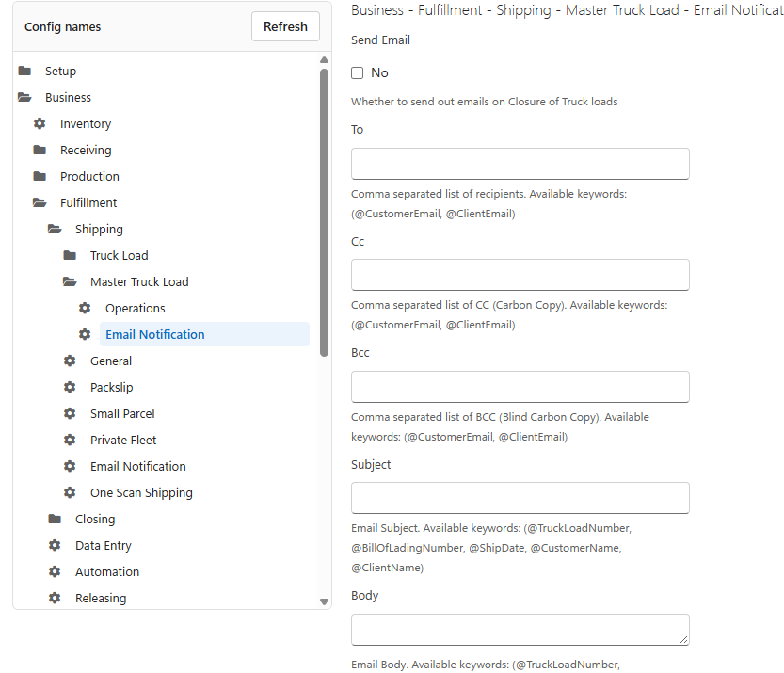This screenshot has width=784, height=673.
Task: Toggle the Send Email checkbox
Action: [x=357, y=73]
